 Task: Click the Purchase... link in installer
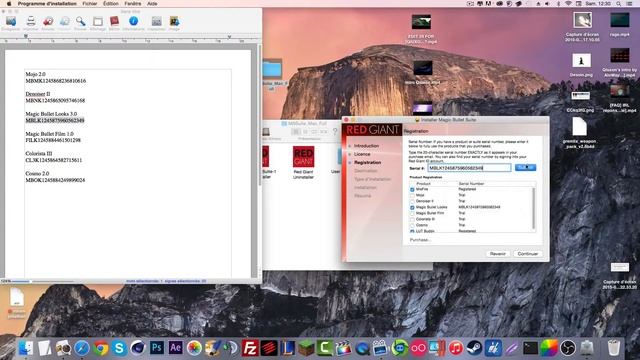coord(420,240)
